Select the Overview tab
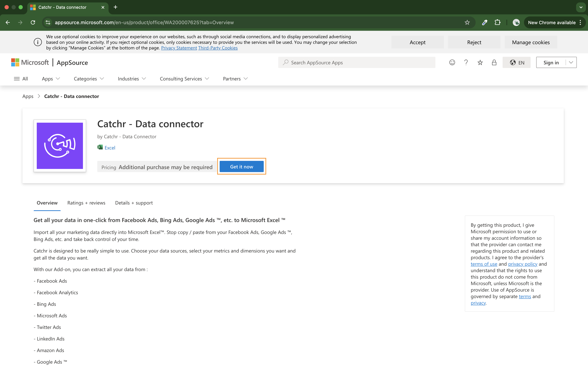The image size is (588, 368). 47,203
